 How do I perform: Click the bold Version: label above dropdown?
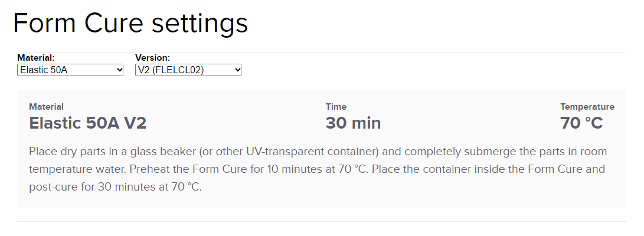[x=152, y=58]
